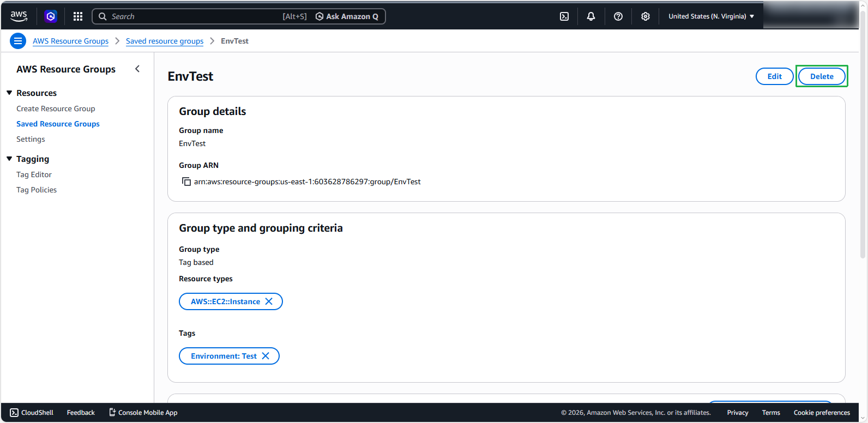Collapse the Tagging section
The height and width of the screenshot is (423, 868).
tap(9, 159)
